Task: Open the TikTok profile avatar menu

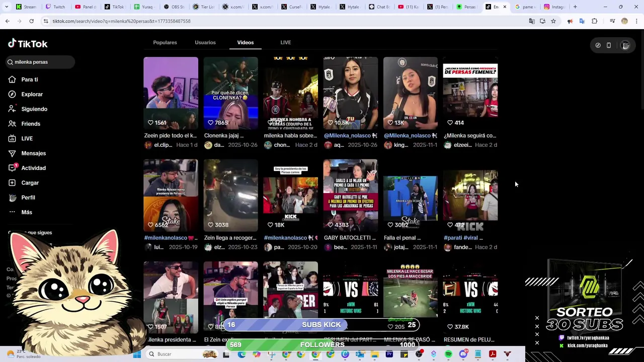Action: (x=625, y=45)
